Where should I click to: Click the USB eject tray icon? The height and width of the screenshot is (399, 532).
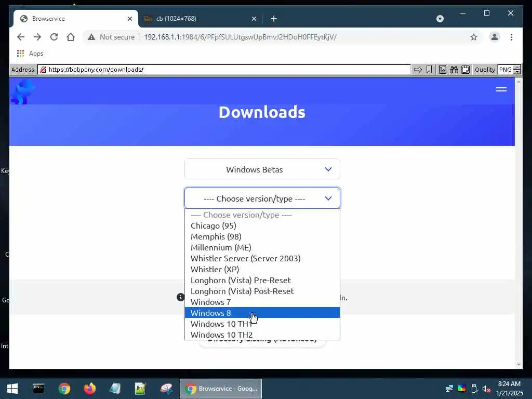click(x=474, y=389)
